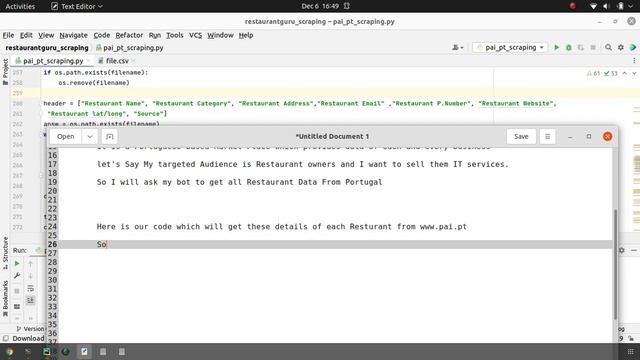The image size is (640, 360).
Task: Open the Project tool window tab
Action: point(5,72)
